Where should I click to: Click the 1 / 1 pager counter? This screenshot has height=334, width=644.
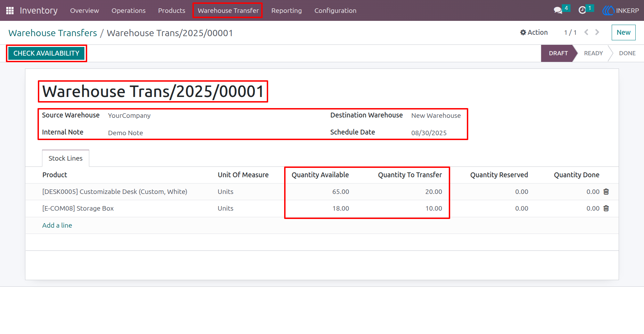tap(570, 32)
